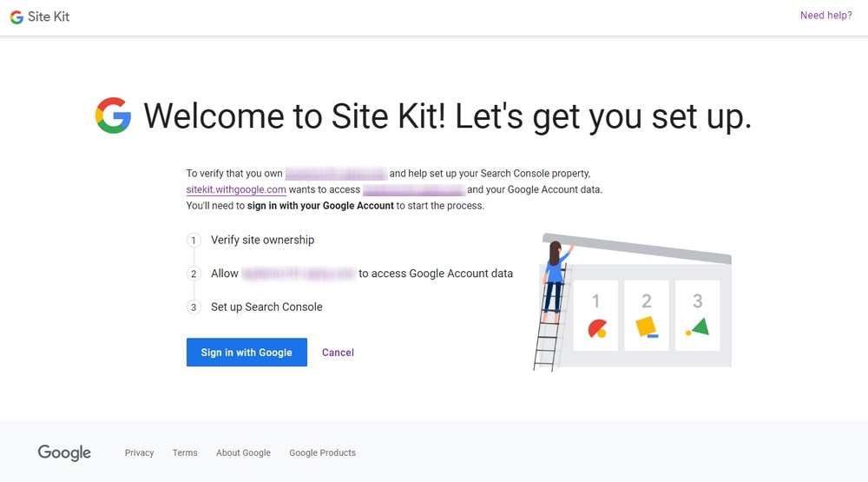Viewport: 868px width, 482px height.
Task: Click the red semicircle shape on card 1
Action: (597, 328)
